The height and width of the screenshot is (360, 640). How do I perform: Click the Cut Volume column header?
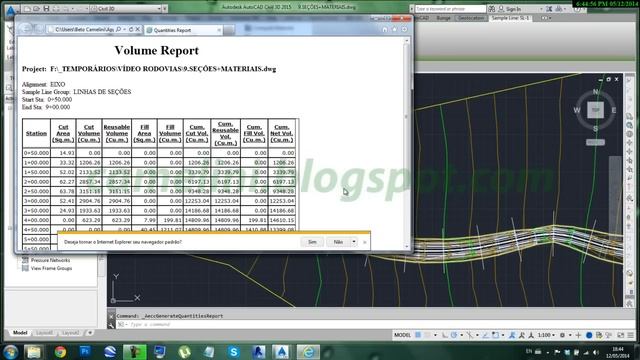(89, 133)
